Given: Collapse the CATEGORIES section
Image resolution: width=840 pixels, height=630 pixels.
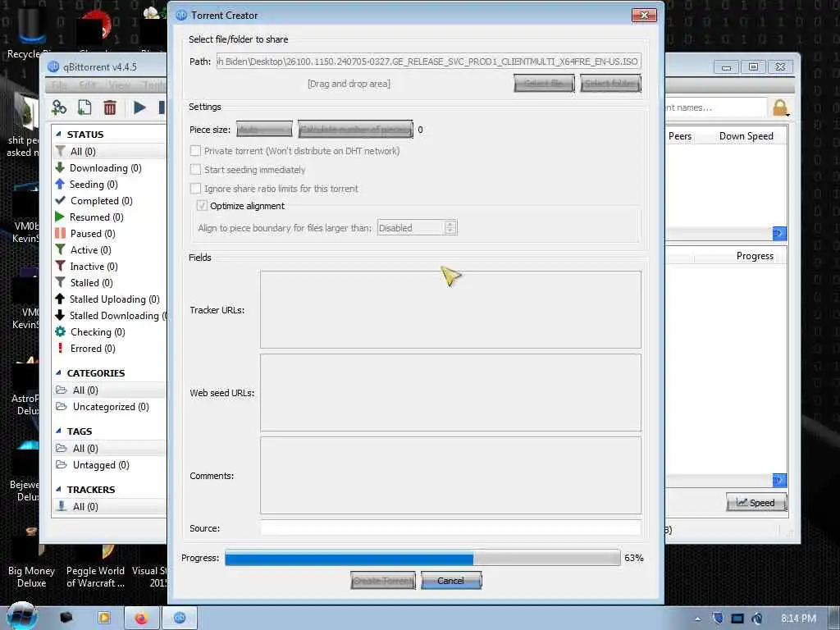Looking at the screenshot, I should tap(58, 373).
